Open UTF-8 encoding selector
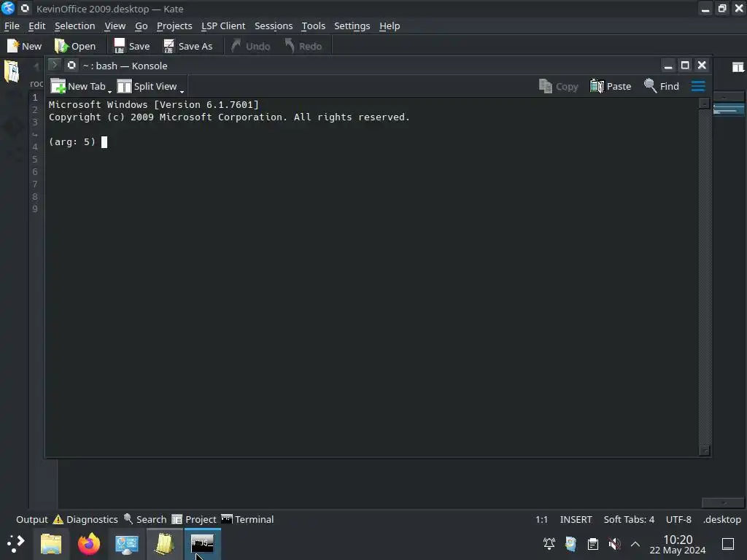 (678, 519)
